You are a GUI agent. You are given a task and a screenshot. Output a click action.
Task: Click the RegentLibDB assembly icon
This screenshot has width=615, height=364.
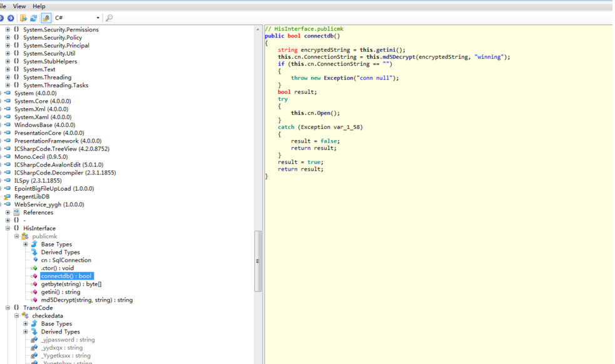[x=8, y=196]
